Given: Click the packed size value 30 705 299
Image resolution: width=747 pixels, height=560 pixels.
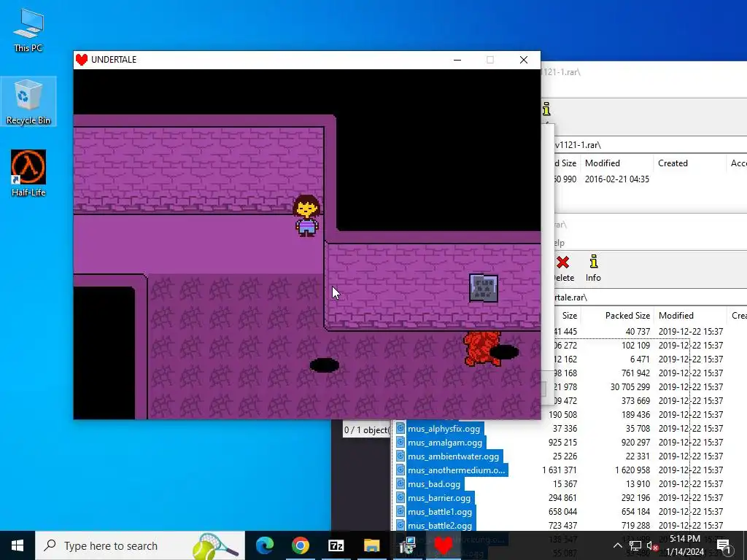Looking at the screenshot, I should (x=630, y=386).
